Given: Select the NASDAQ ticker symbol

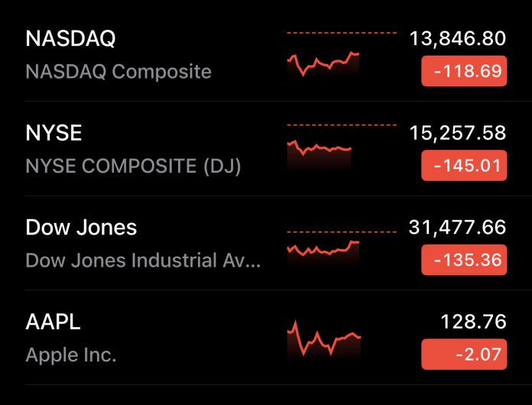Looking at the screenshot, I should tap(70, 39).
